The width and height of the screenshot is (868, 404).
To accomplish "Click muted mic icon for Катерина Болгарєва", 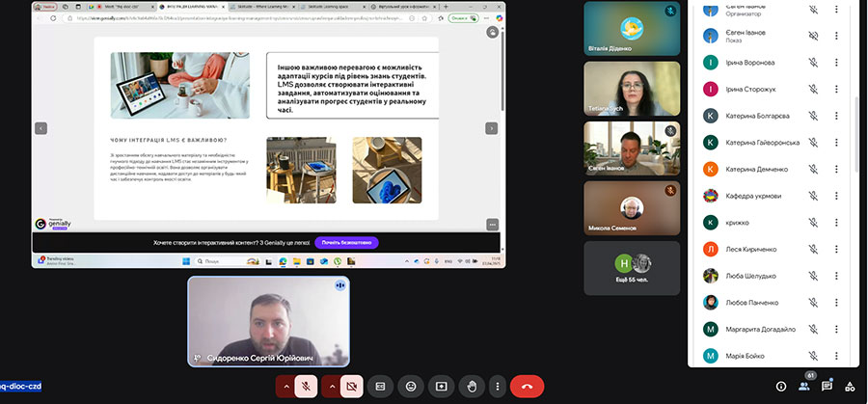I will click(813, 116).
